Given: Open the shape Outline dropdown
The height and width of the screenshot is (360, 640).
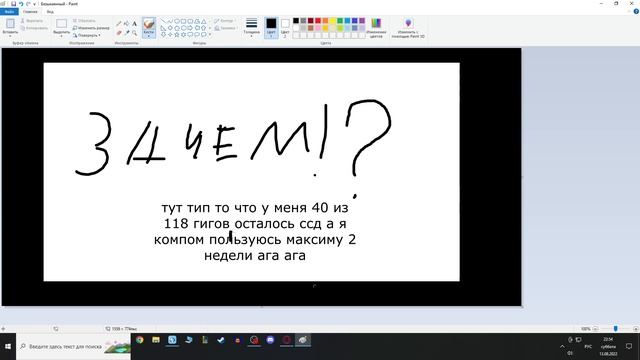Looking at the screenshot, I should click(x=224, y=21).
